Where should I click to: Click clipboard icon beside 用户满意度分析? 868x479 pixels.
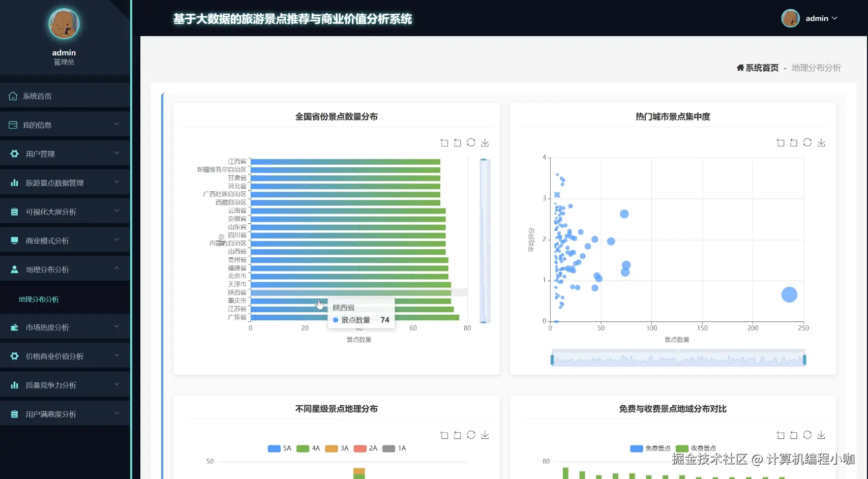[14, 414]
